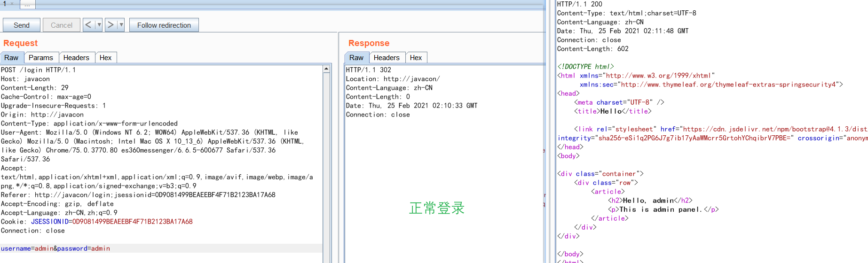Switch to Response Raw tab
Screen dimensions: 868x263
tap(356, 58)
